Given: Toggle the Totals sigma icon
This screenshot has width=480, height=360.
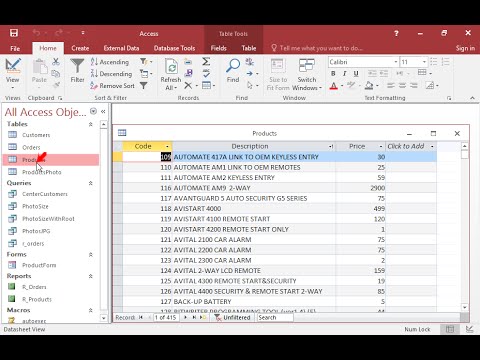Looking at the screenshot, I should [x=206, y=62].
